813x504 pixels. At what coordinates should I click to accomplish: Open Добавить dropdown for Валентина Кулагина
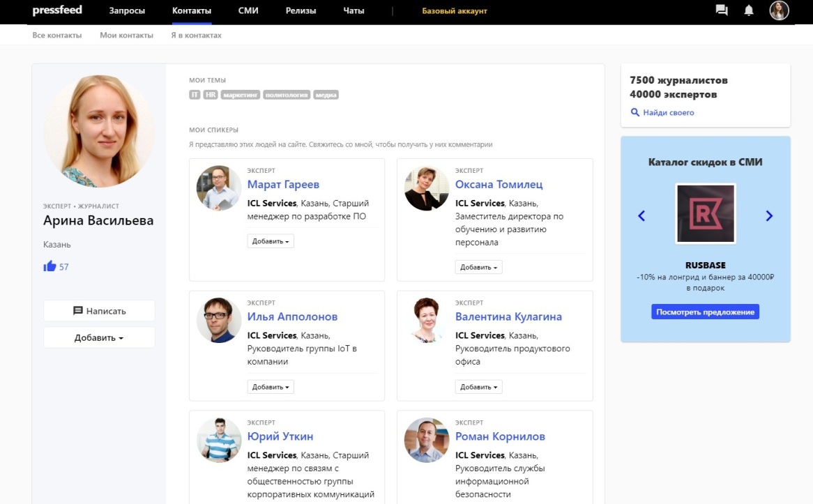coord(478,387)
